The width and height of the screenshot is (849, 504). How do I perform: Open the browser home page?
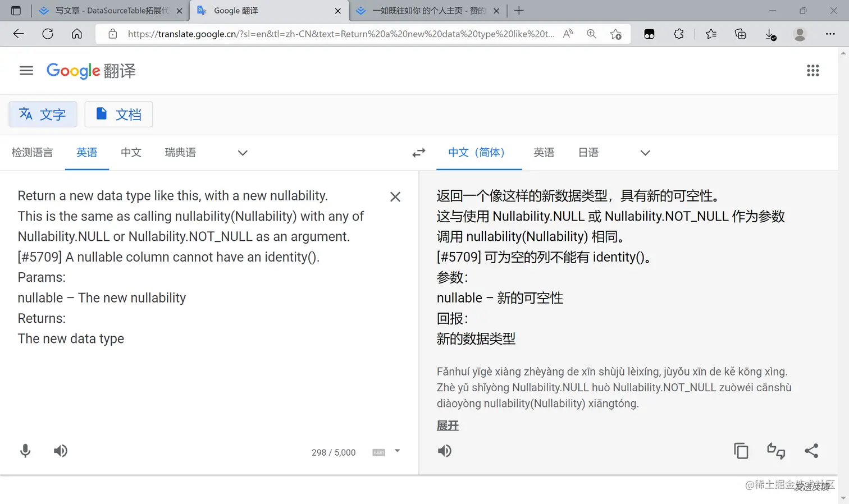tap(77, 34)
